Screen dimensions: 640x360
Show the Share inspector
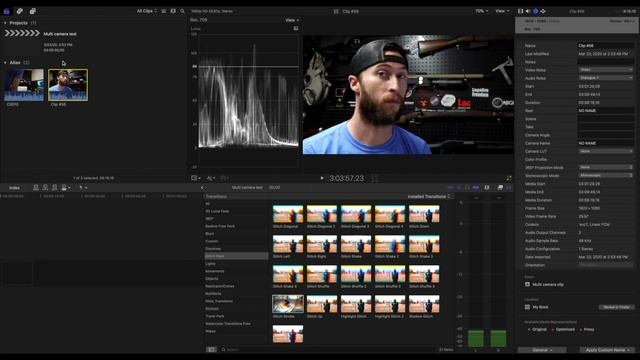click(x=543, y=11)
